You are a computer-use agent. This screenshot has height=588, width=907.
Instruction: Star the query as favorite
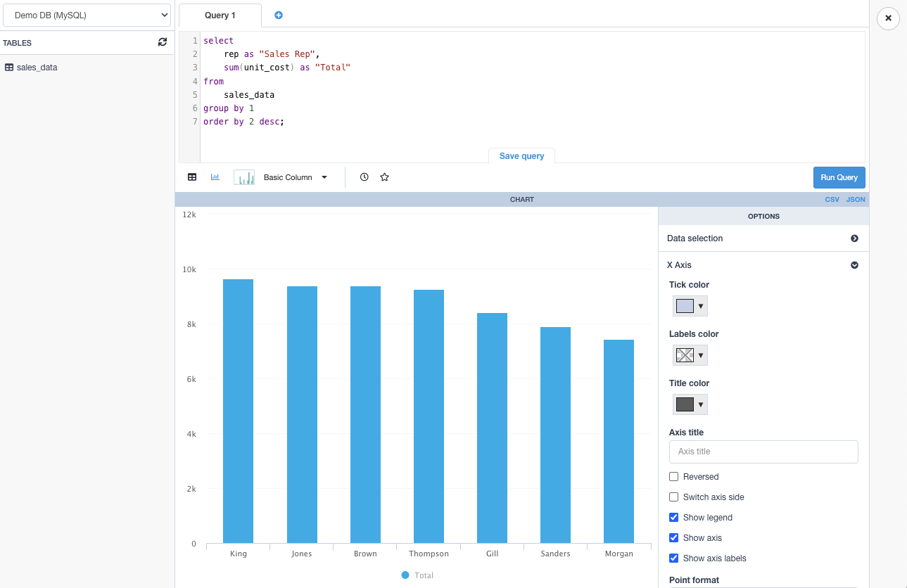(385, 177)
